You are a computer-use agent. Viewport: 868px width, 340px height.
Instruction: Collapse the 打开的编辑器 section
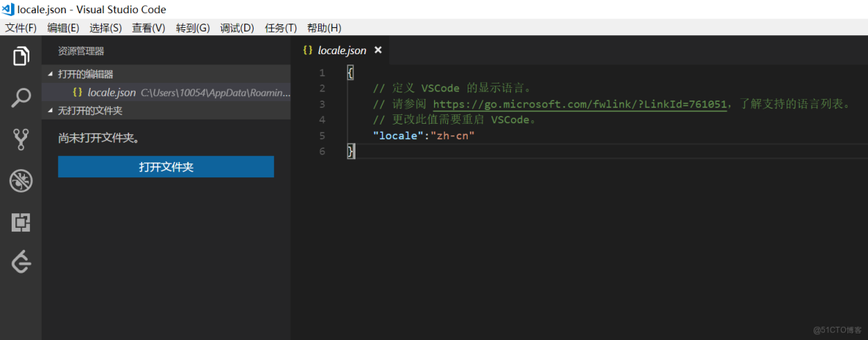(x=166, y=74)
